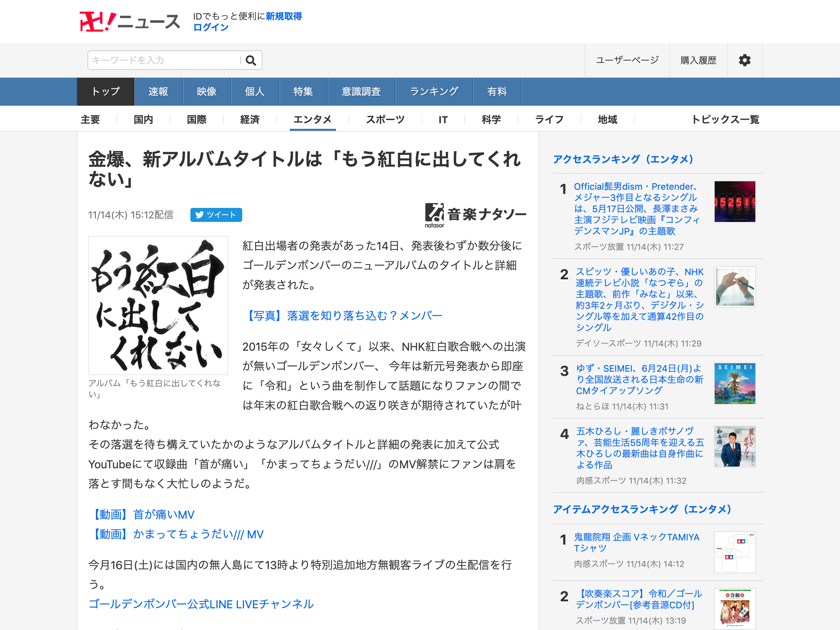Select the スポーツ category
This screenshot has height=630, width=840.
385,120
